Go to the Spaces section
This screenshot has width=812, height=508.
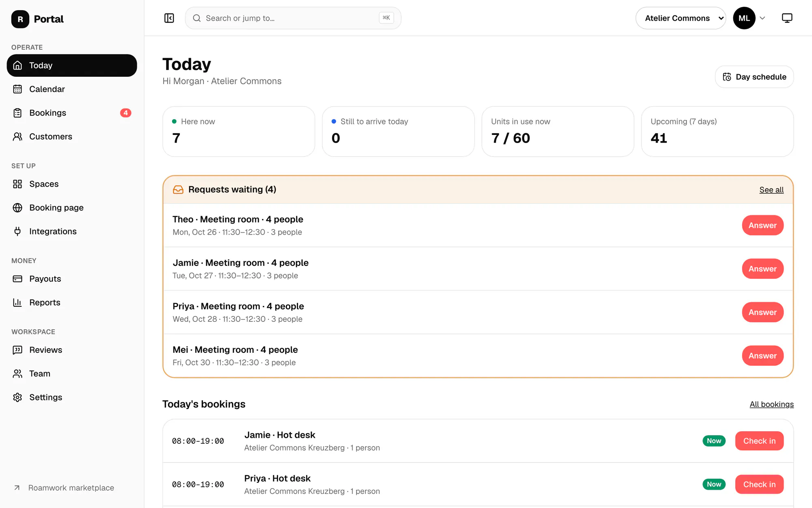pos(72,184)
